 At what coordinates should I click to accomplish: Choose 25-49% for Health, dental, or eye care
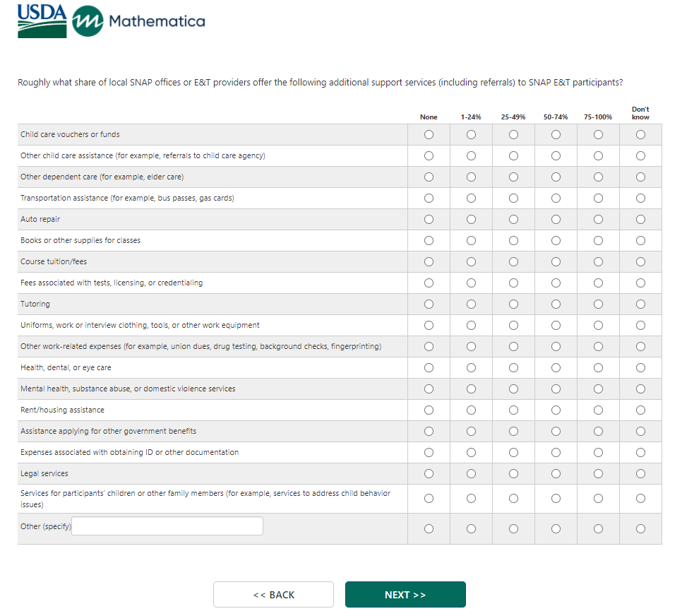tap(514, 368)
